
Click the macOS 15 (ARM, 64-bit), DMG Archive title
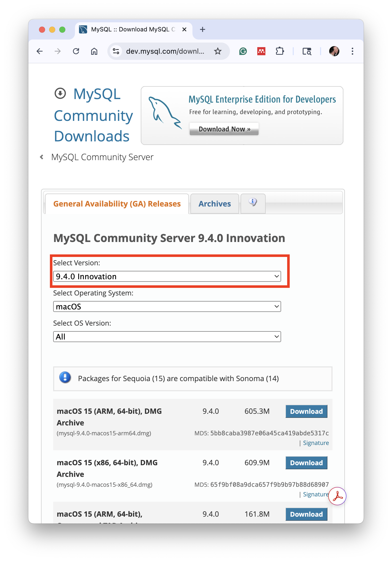pos(109,417)
